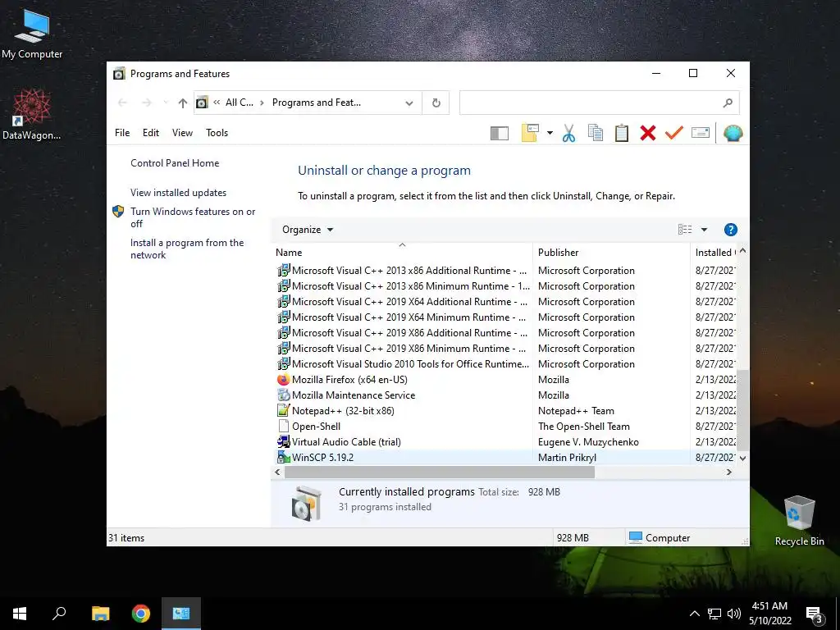This screenshot has height=630, width=840.
Task: Open Install a program from the network
Action: click(x=187, y=249)
